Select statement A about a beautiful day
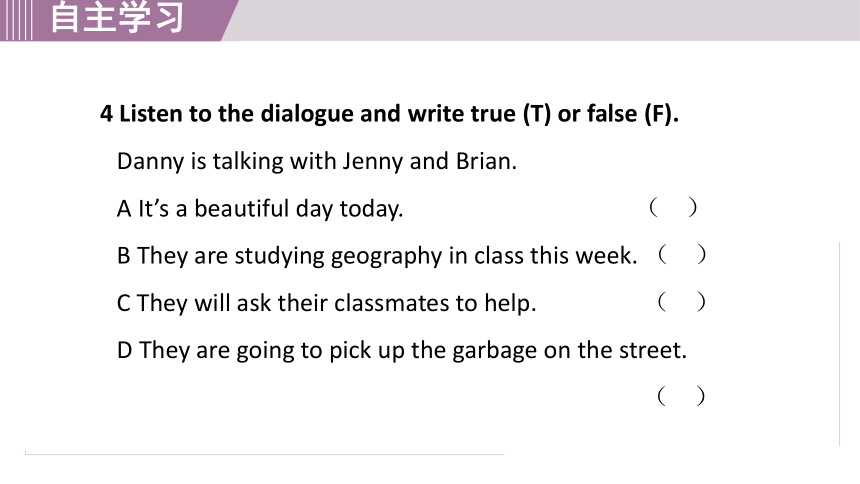The image size is (860, 484). pos(260,209)
